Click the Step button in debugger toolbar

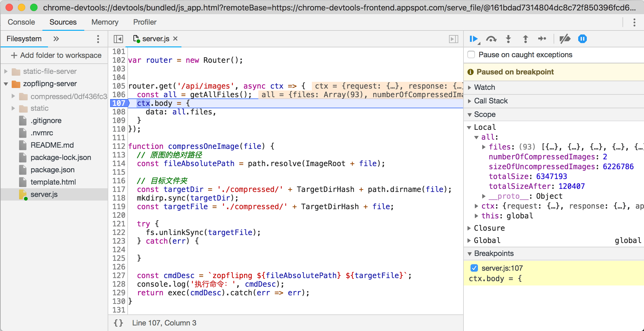(542, 39)
